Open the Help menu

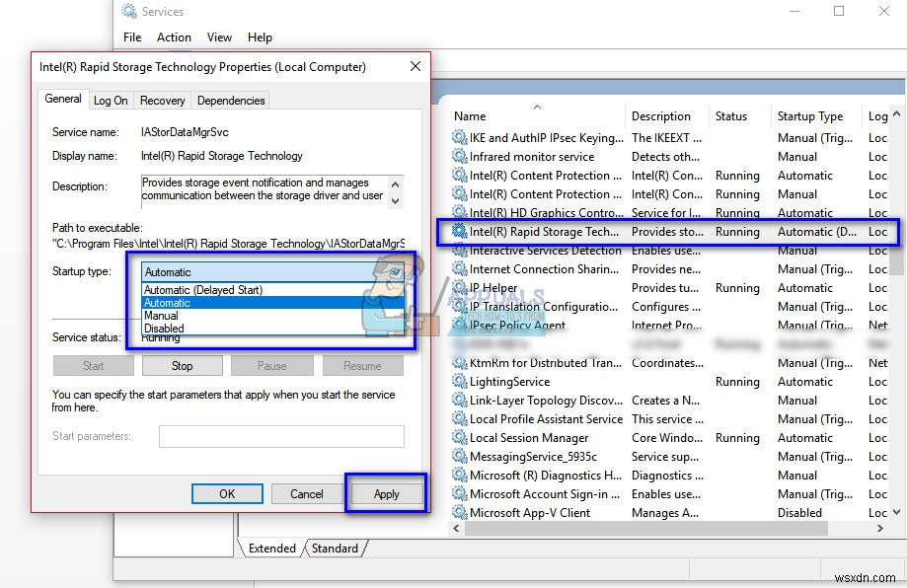(x=260, y=37)
